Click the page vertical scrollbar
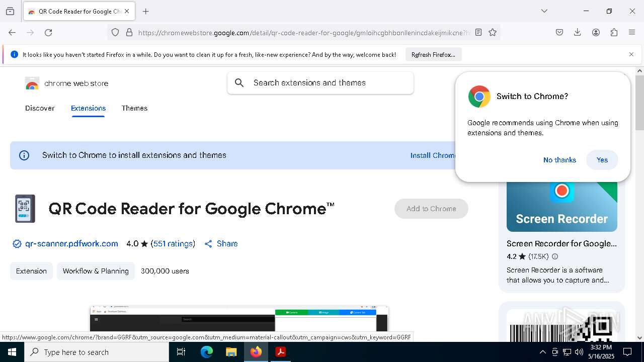The image size is (644, 362). point(639,103)
